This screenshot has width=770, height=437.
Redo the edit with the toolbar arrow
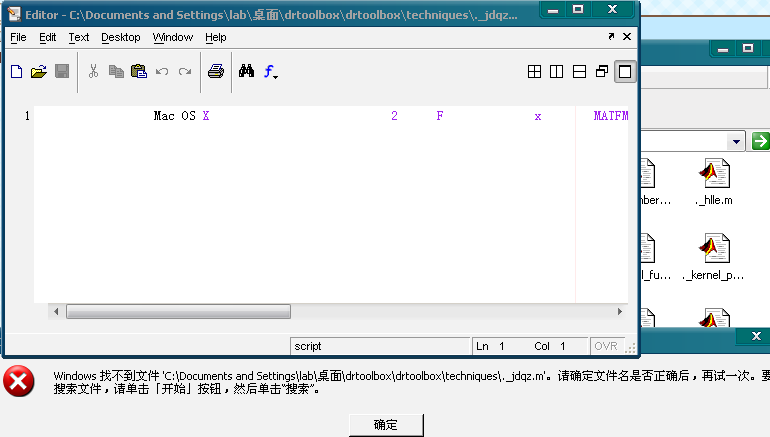185,72
